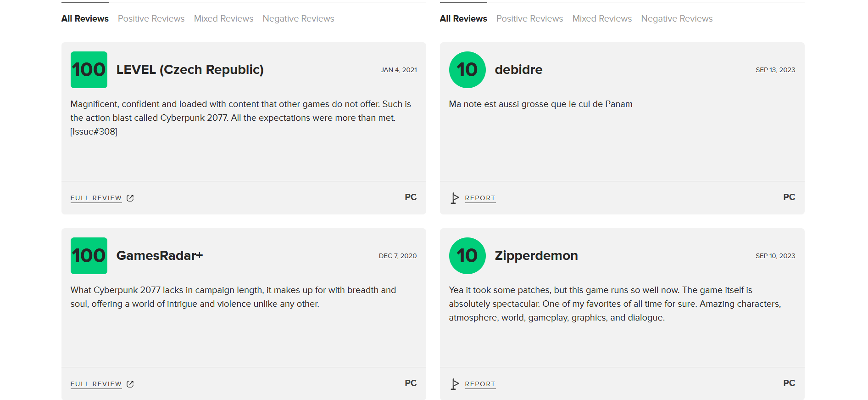Click the JAN 4, 2021 review date
The image size is (868, 400).
tap(399, 70)
